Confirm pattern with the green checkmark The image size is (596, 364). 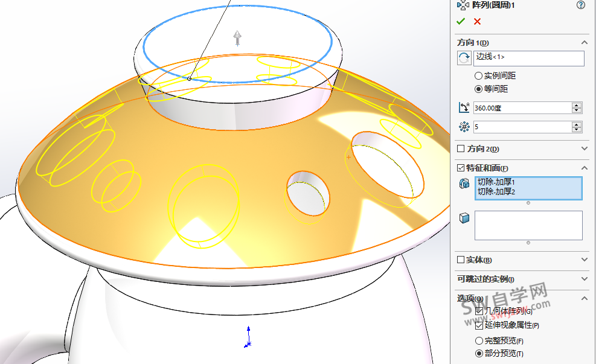(x=461, y=21)
